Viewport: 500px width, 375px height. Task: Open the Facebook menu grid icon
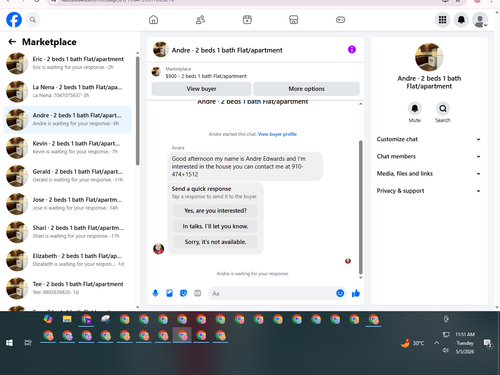click(442, 20)
